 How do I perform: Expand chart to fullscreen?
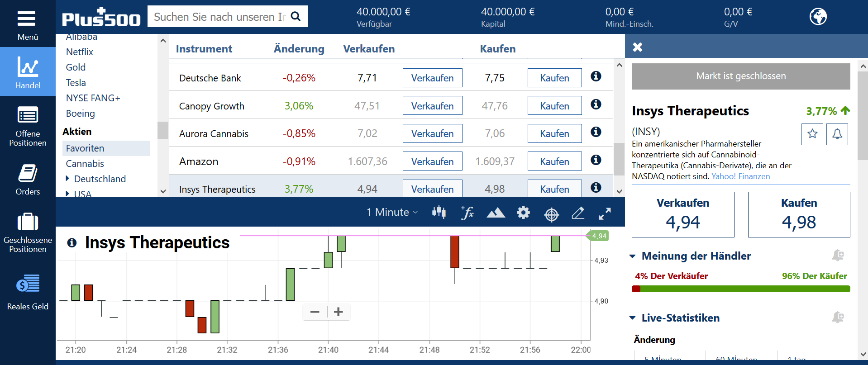pos(605,213)
